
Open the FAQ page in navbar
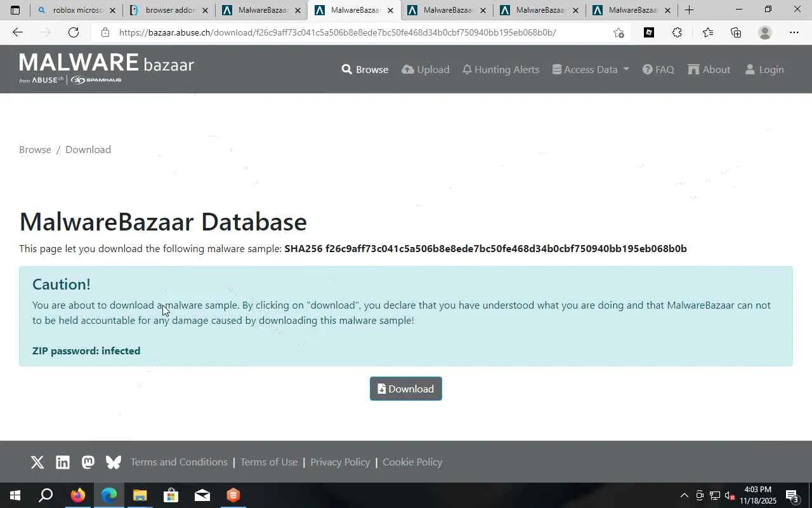pyautogui.click(x=658, y=69)
